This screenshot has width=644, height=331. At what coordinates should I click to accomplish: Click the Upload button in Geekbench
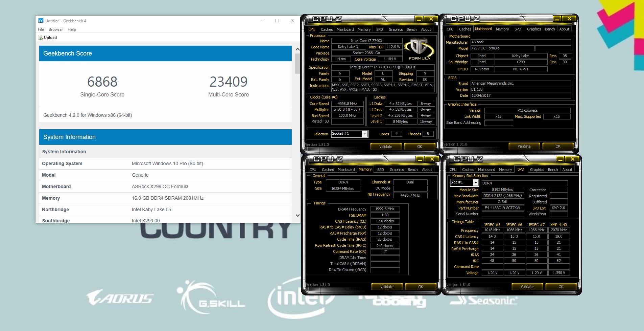[x=47, y=38]
